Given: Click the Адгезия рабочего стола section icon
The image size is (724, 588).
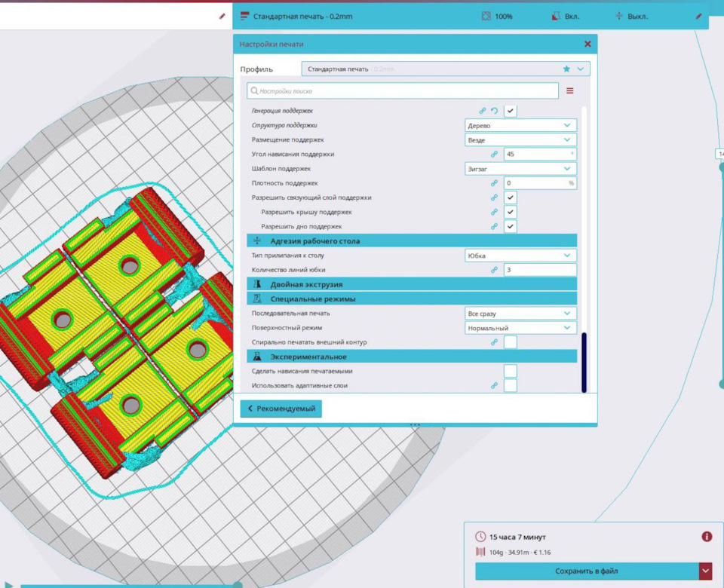Looking at the screenshot, I should click(257, 240).
